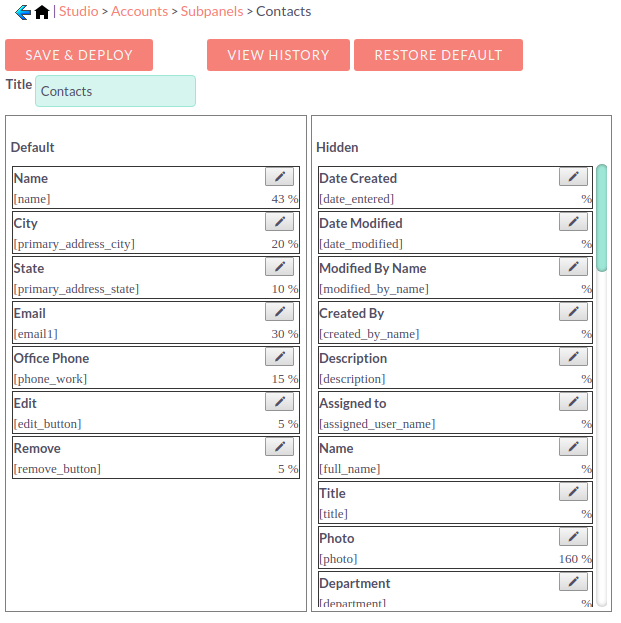This screenshot has height=623, width=621.
Task: Click pencil icon for Remove button field
Action: (279, 447)
